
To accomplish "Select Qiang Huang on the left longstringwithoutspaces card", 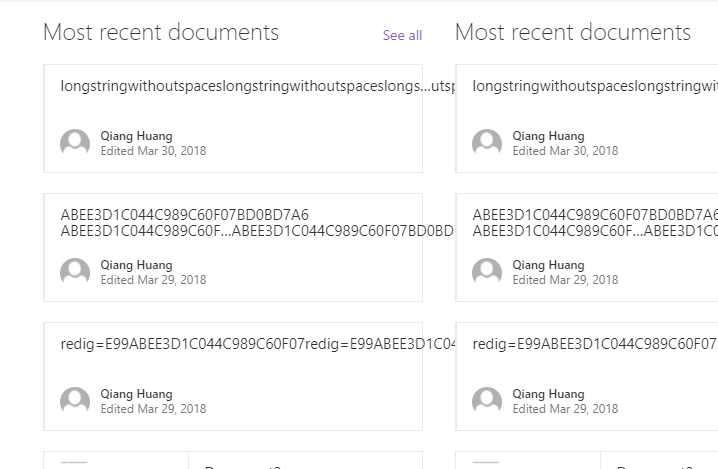I will 136,136.
